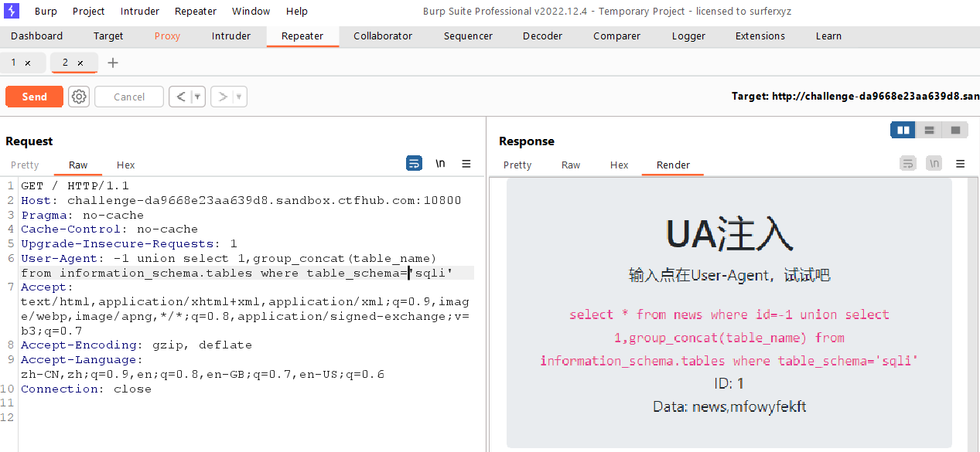Screen dimensions: 980x452
Task: Switch Response view to Hex
Action: tap(620, 165)
